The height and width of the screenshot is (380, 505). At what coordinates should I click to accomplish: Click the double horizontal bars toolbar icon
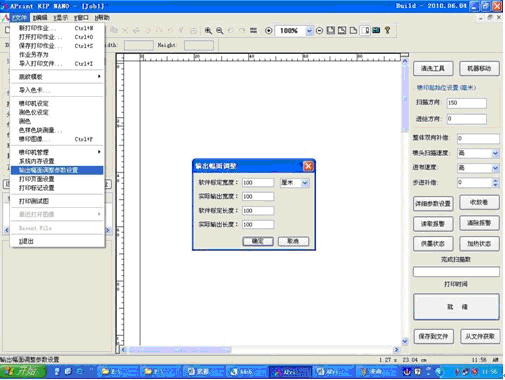pos(254,30)
